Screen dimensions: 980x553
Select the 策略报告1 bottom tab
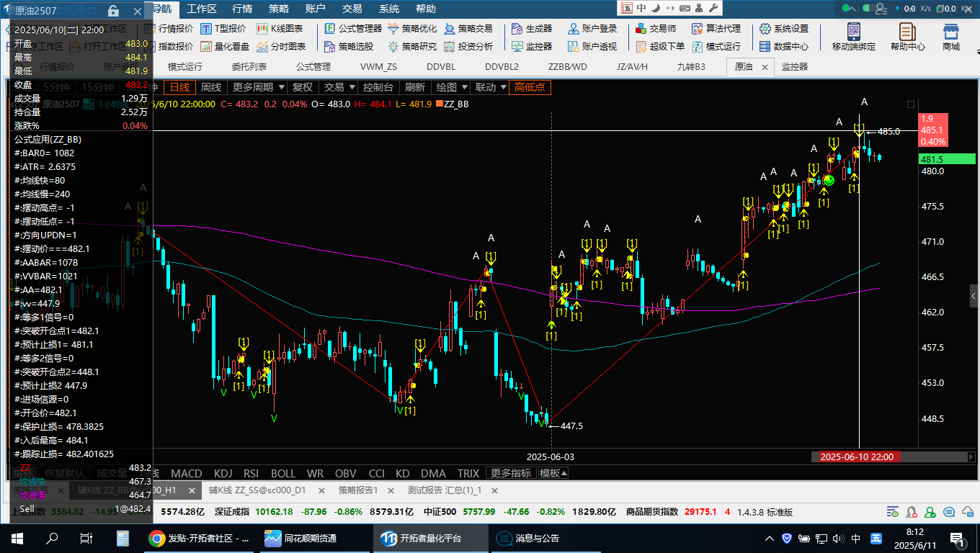coord(358,490)
